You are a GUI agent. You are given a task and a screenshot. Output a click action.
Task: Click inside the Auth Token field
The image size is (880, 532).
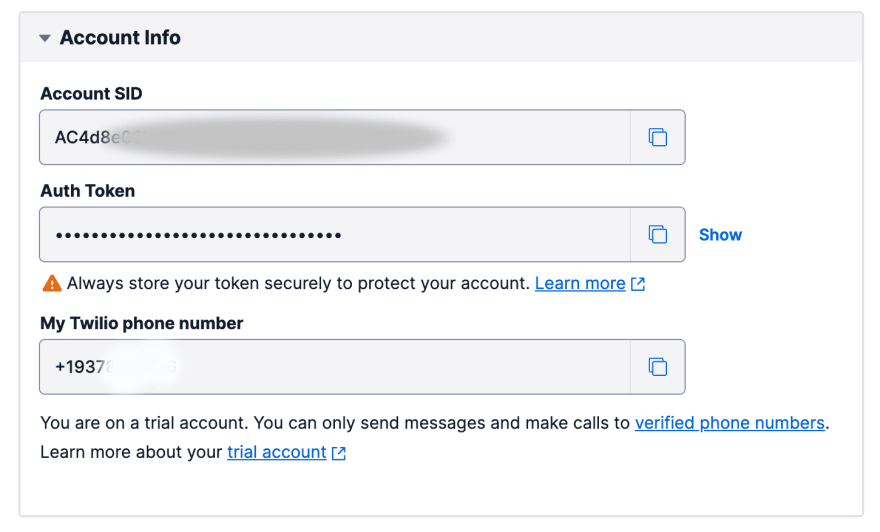pos(335,234)
